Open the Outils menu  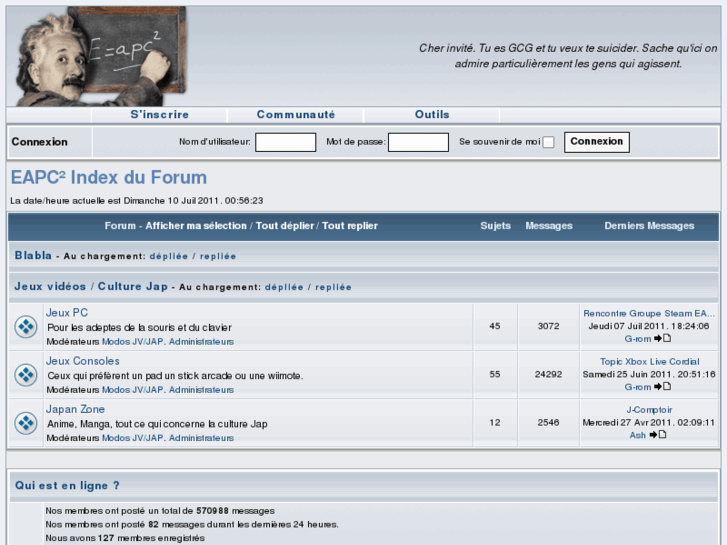point(432,115)
